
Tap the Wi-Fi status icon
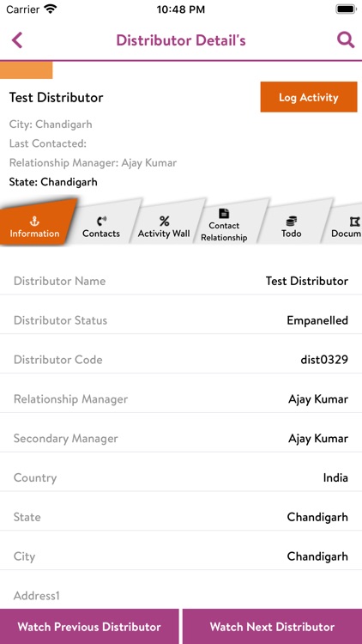click(x=51, y=9)
